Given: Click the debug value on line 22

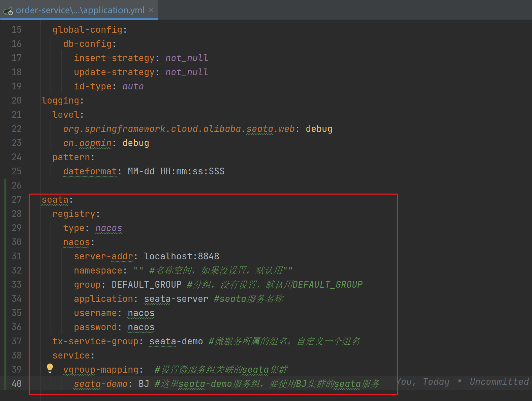Looking at the screenshot, I should tap(319, 129).
